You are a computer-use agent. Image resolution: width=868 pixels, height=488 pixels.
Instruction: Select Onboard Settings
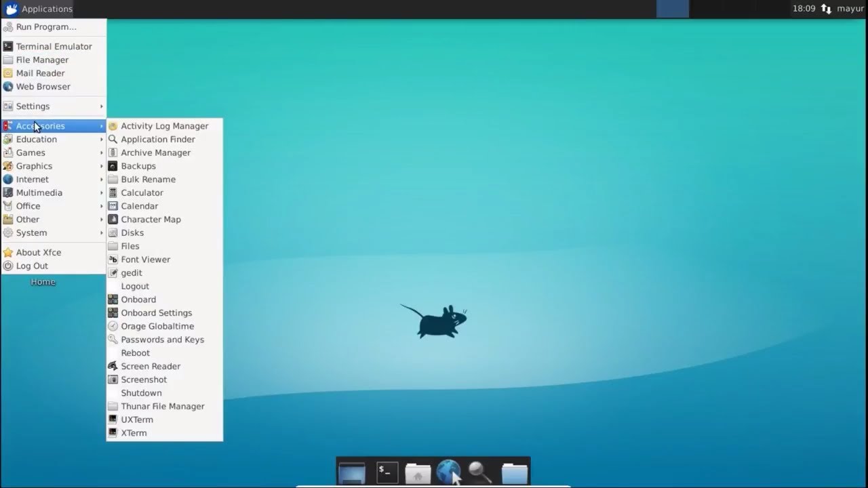click(165, 313)
